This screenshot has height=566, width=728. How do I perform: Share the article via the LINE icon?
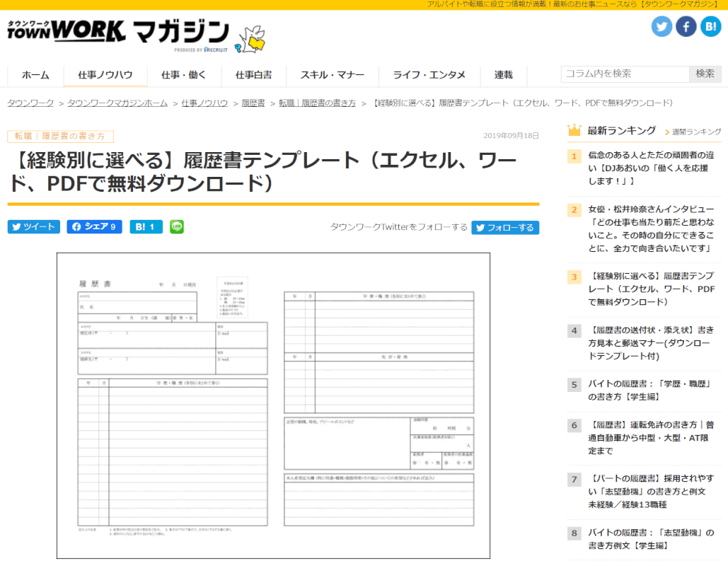[x=176, y=226]
